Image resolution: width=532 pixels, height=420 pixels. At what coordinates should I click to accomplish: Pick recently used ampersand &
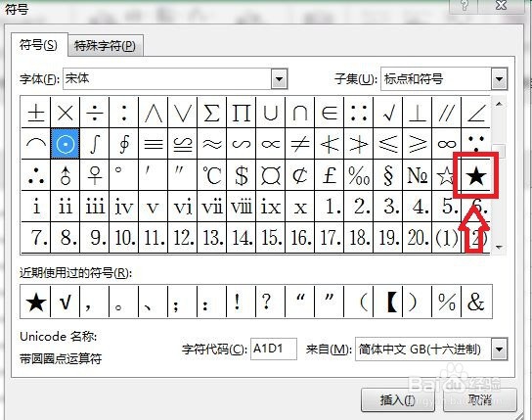pyautogui.click(x=476, y=302)
